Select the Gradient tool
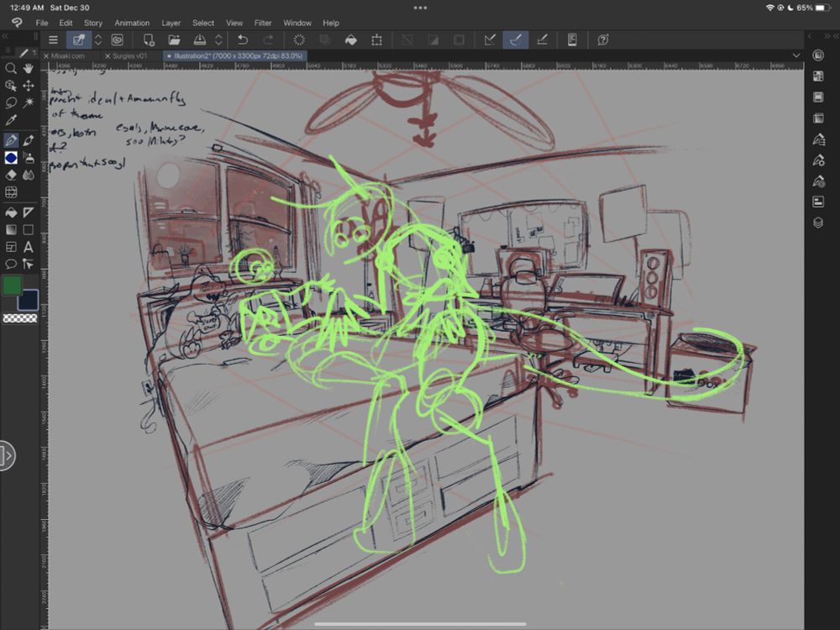840x630 pixels. [x=11, y=230]
